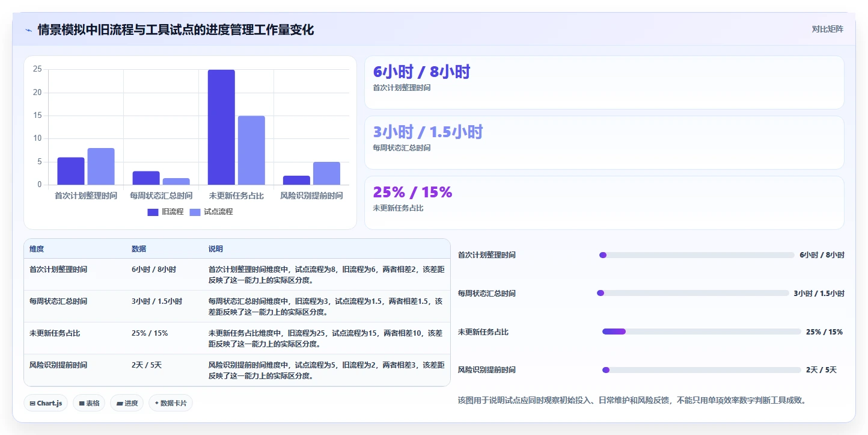Click the 旧流程 bar for 未更新任务占比
The width and height of the screenshot is (868, 435).
[221, 128]
